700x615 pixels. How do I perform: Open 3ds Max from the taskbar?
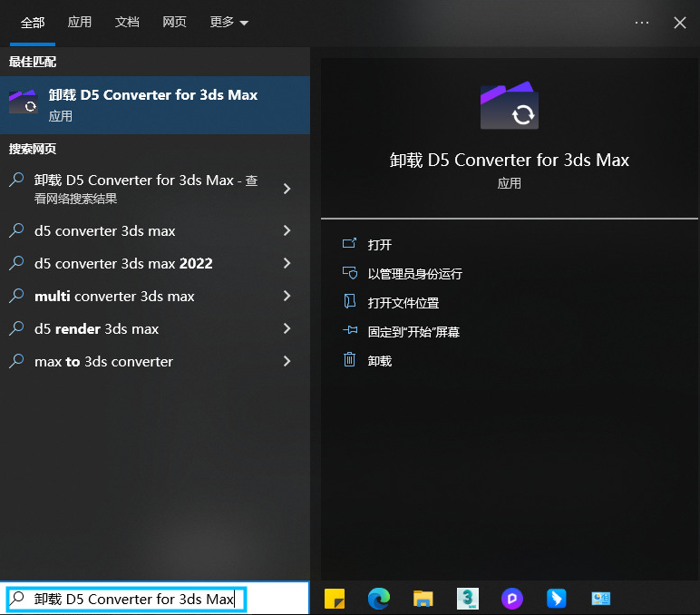pos(467,599)
